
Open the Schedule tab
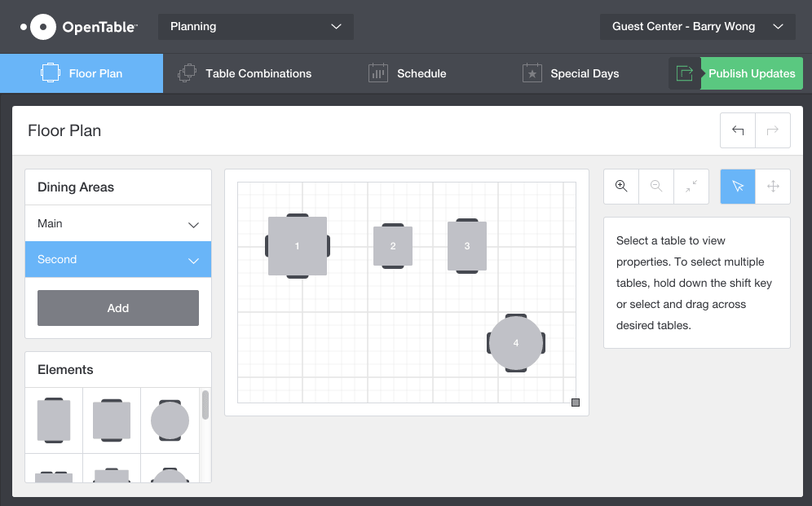pos(408,73)
